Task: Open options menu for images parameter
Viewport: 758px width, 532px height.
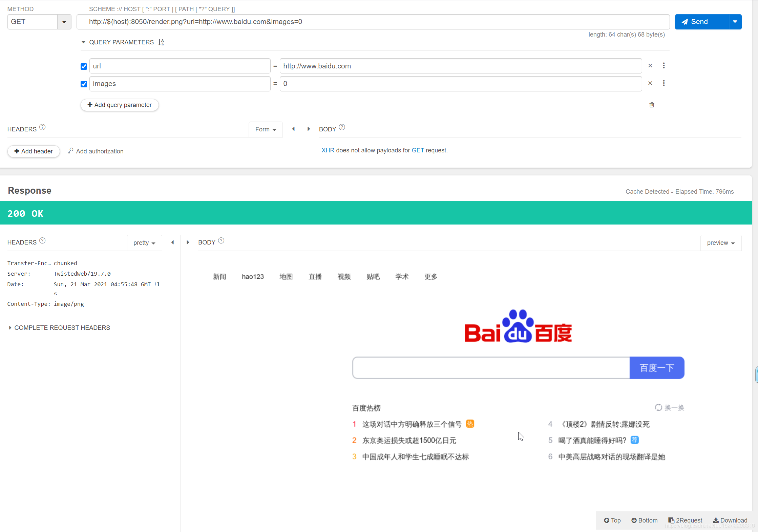Action: coord(664,83)
